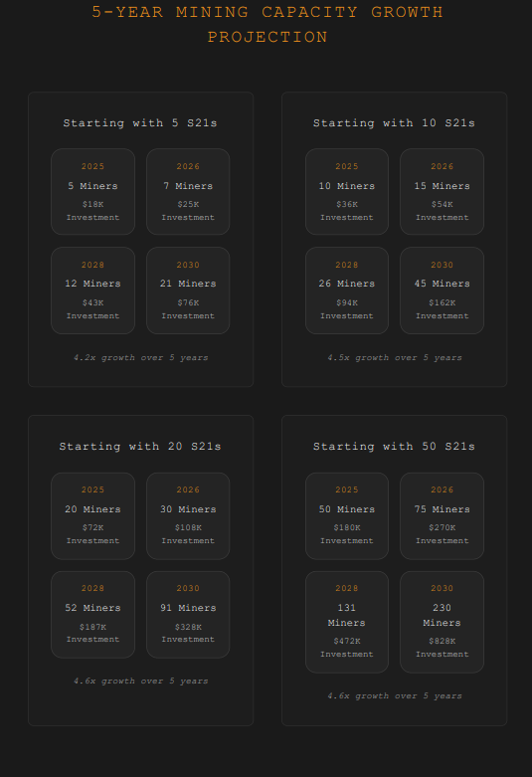Click the '$180K' investment value
The width and height of the screenshot is (532, 777).
click(x=347, y=527)
